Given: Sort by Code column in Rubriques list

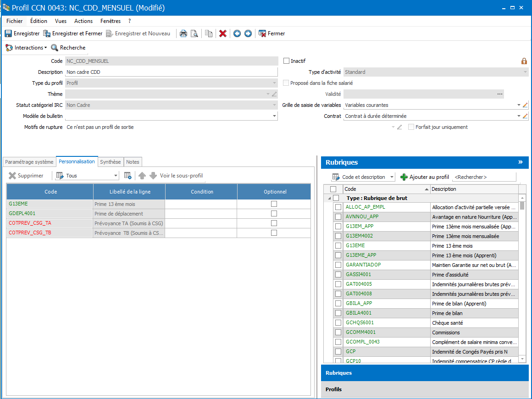Looking at the screenshot, I should 386,189.
